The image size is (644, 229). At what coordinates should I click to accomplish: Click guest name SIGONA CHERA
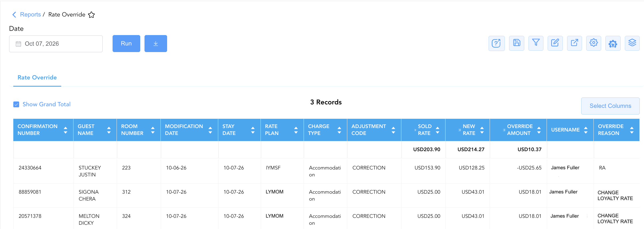[x=89, y=196]
